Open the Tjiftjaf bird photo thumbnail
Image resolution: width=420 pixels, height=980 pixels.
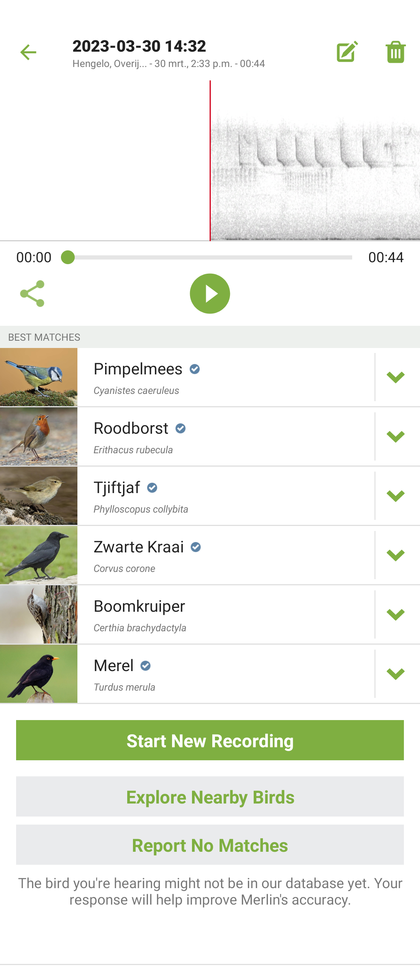tap(39, 496)
